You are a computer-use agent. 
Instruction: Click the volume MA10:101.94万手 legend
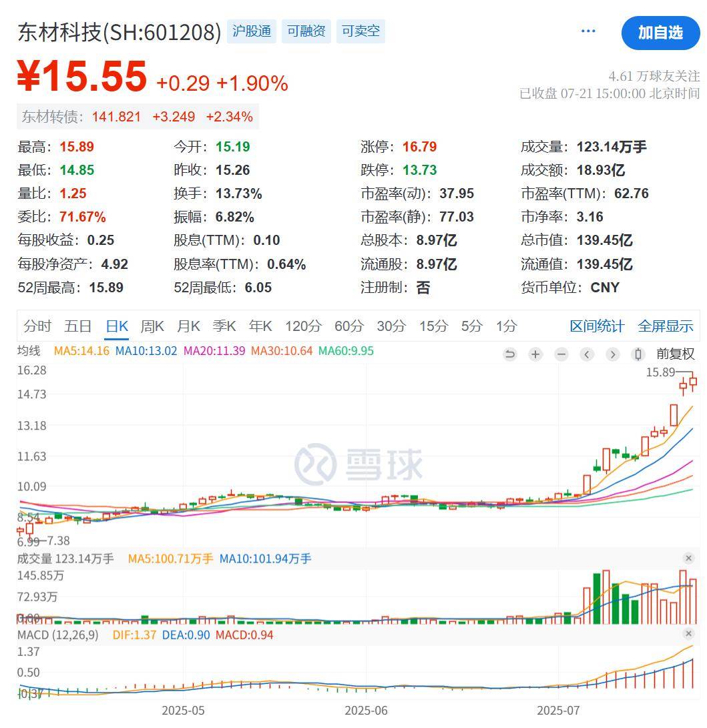(265, 559)
